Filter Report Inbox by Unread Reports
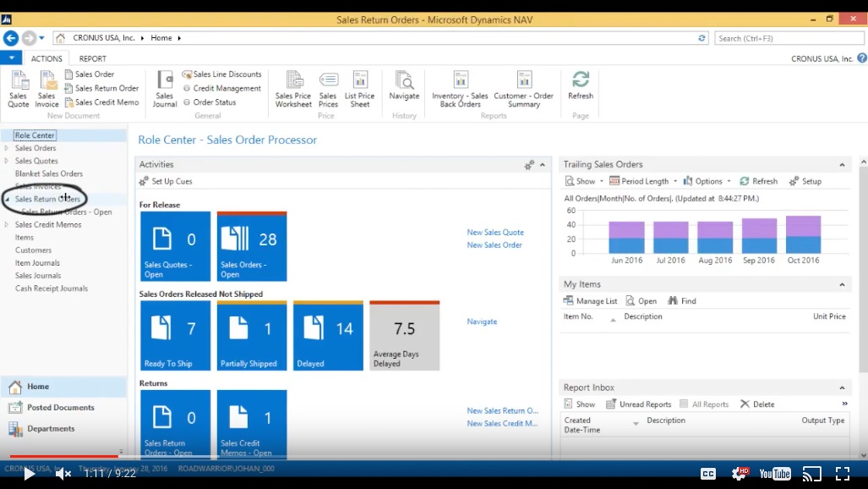The width and height of the screenshot is (868, 489). [639, 404]
